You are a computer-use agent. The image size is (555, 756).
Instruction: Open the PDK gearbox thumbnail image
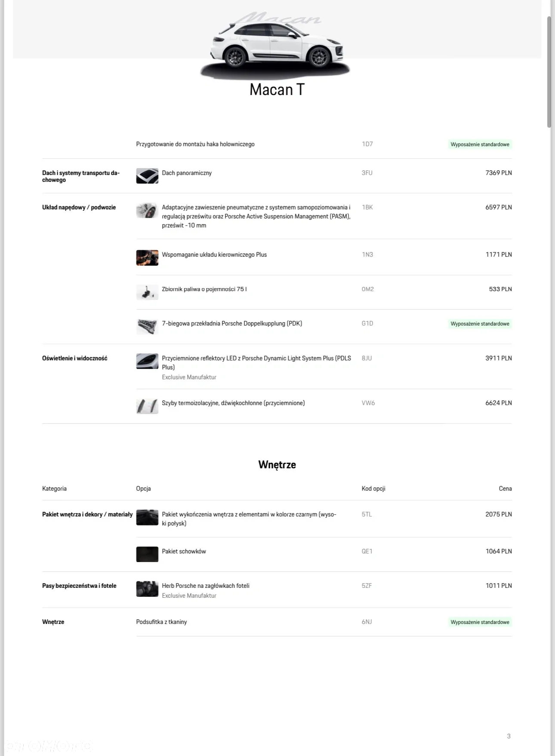pyautogui.click(x=147, y=326)
